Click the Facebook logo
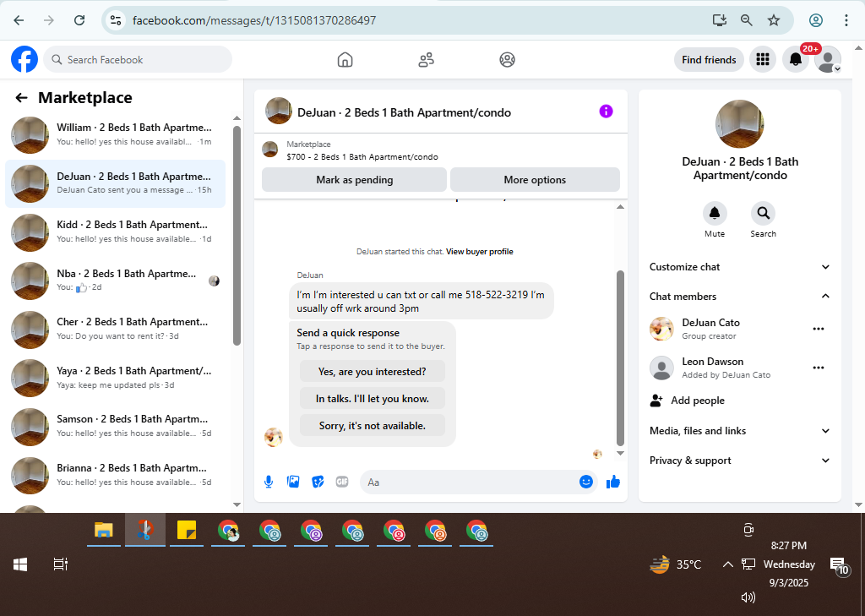This screenshot has height=616, width=865. (x=24, y=60)
